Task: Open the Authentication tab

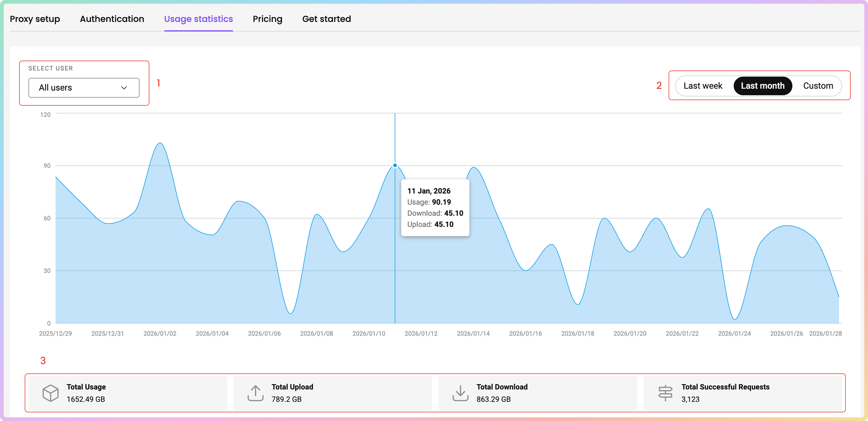Action: point(112,19)
